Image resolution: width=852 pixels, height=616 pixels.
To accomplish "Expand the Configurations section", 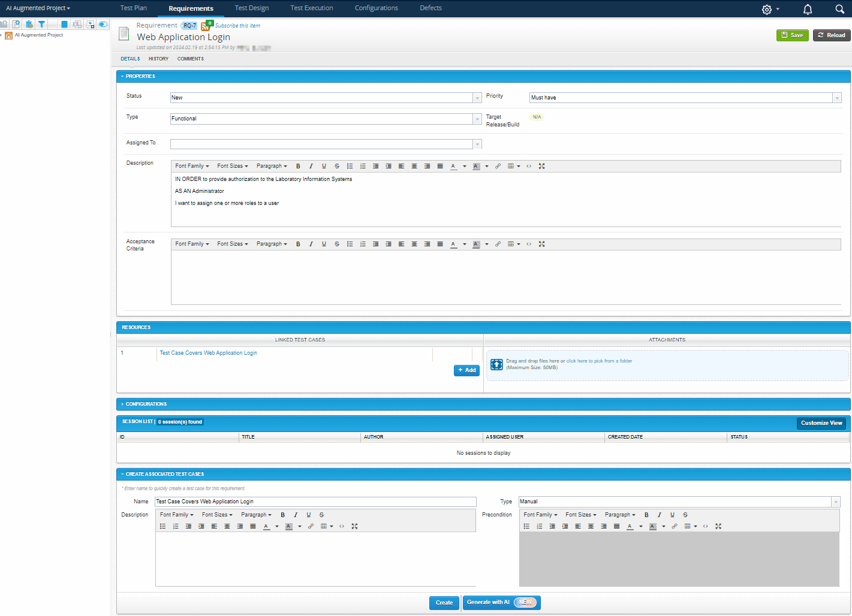I will click(x=146, y=404).
